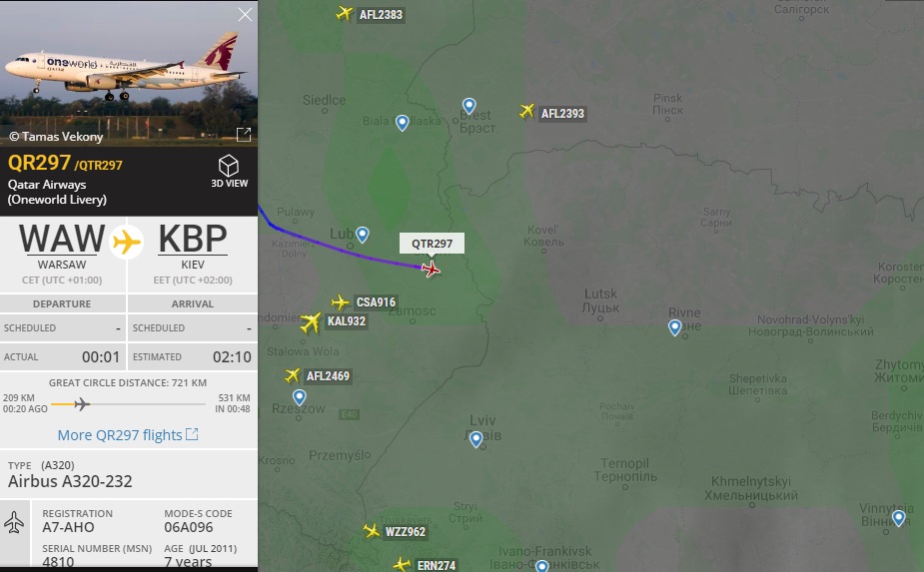This screenshot has height=572, width=924.
Task: Open the 3D VIEW cube icon
Action: [x=229, y=166]
